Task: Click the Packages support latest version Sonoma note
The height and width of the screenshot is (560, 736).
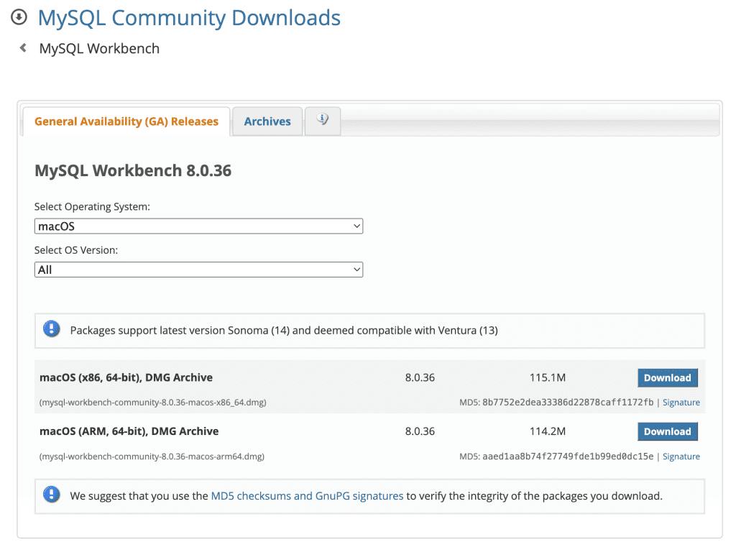Action: (x=284, y=331)
